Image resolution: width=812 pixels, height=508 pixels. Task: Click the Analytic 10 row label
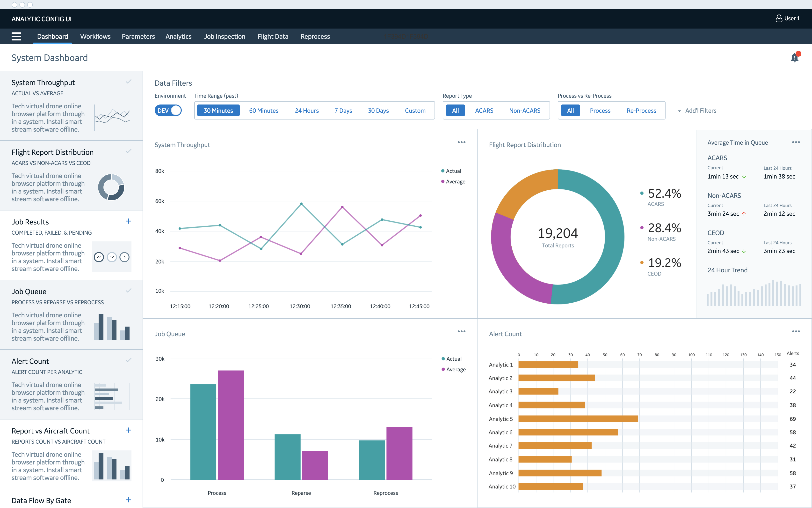point(502,486)
